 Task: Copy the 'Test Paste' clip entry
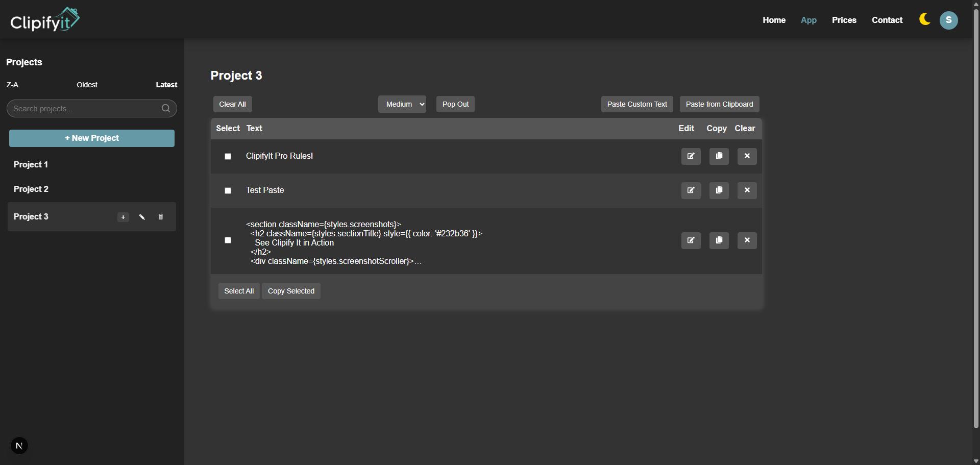point(719,190)
